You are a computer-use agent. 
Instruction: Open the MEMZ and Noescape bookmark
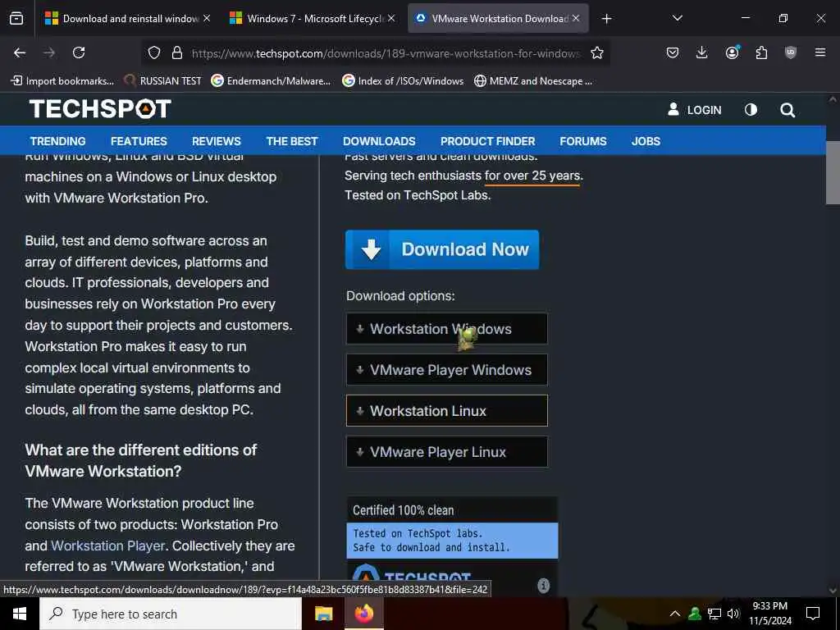click(533, 81)
